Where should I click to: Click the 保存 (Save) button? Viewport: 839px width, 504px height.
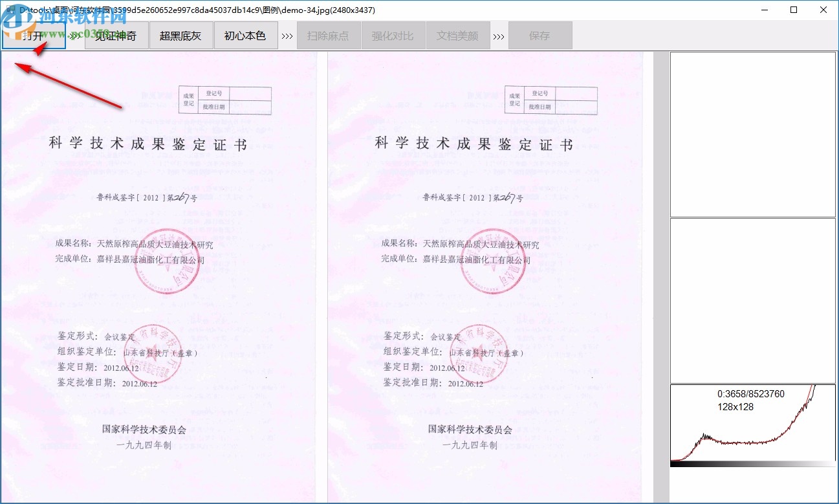pos(540,36)
